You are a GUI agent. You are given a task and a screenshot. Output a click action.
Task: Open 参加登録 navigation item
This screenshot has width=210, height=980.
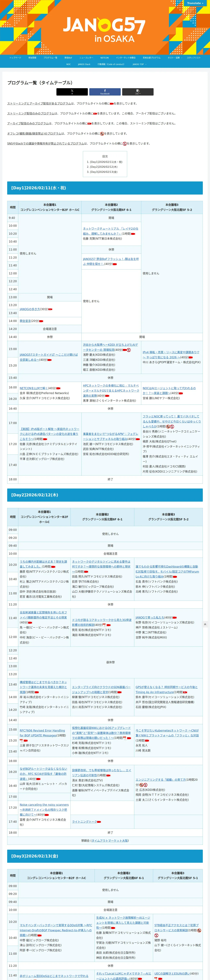click(32, 58)
